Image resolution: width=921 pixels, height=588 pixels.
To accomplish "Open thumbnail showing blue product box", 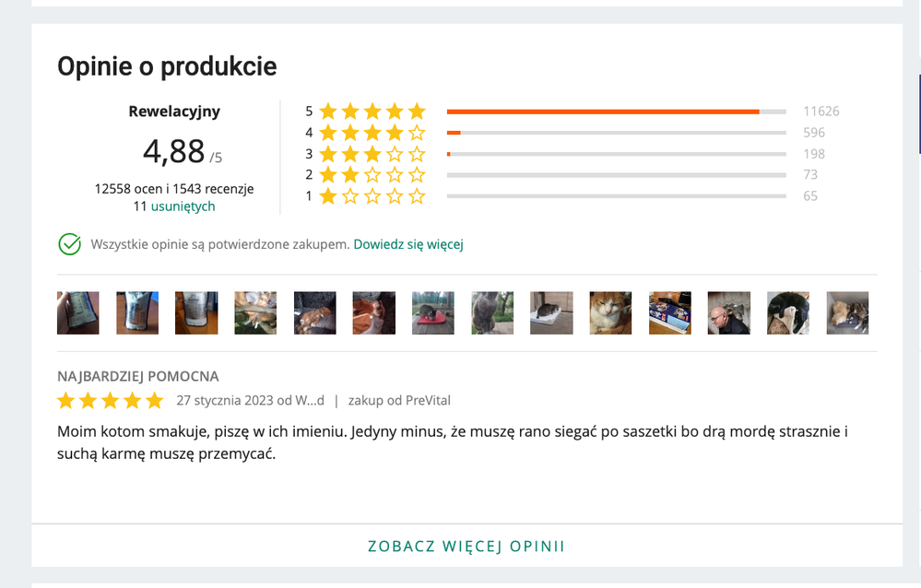I will (x=670, y=313).
